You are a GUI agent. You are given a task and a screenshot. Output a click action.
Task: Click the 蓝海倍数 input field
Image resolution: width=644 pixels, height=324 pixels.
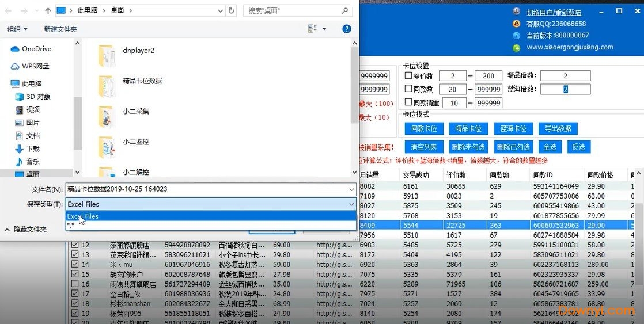tap(565, 89)
